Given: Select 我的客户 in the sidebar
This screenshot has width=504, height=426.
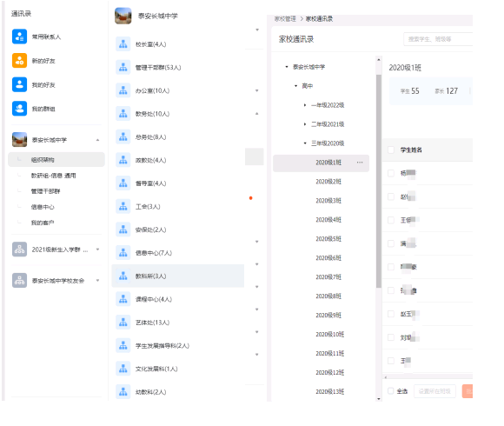Looking at the screenshot, I should coord(43,223).
